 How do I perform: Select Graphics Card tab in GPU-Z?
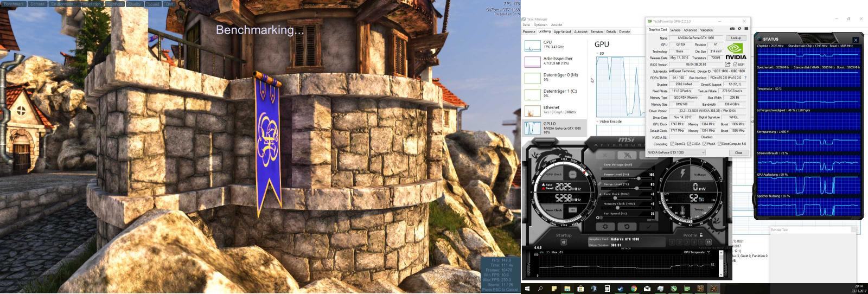point(658,30)
